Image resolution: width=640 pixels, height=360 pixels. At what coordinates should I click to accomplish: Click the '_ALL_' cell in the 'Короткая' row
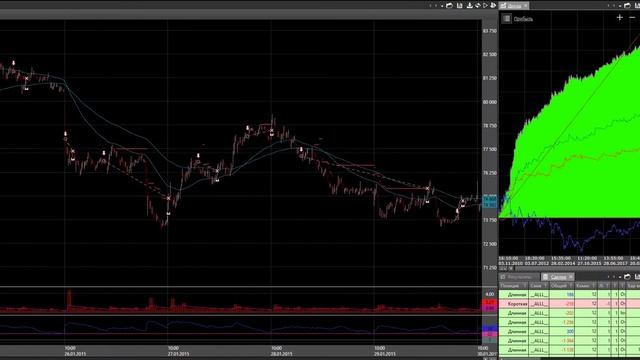pyautogui.click(x=539, y=304)
